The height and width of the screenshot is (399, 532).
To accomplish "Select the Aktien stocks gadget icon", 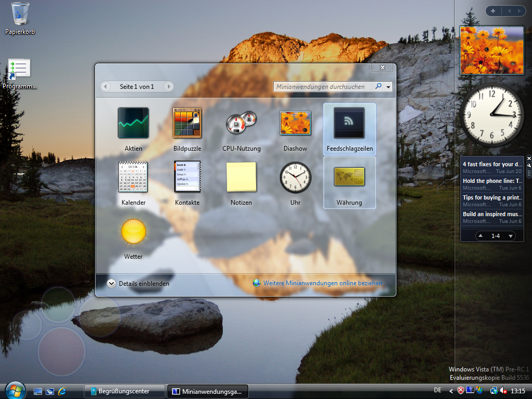I will point(133,123).
